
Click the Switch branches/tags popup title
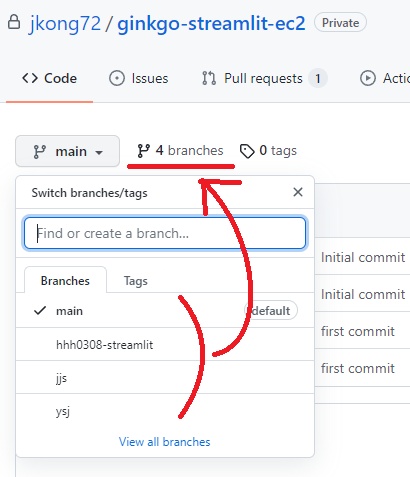[x=89, y=193]
